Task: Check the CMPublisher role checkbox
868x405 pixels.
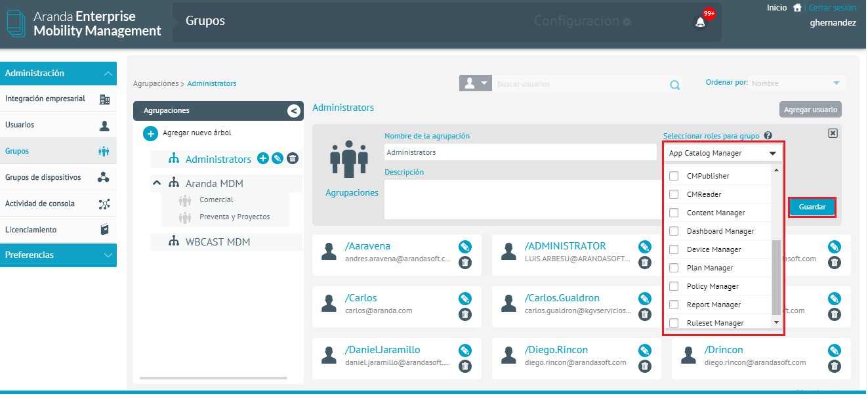Action: pos(673,176)
